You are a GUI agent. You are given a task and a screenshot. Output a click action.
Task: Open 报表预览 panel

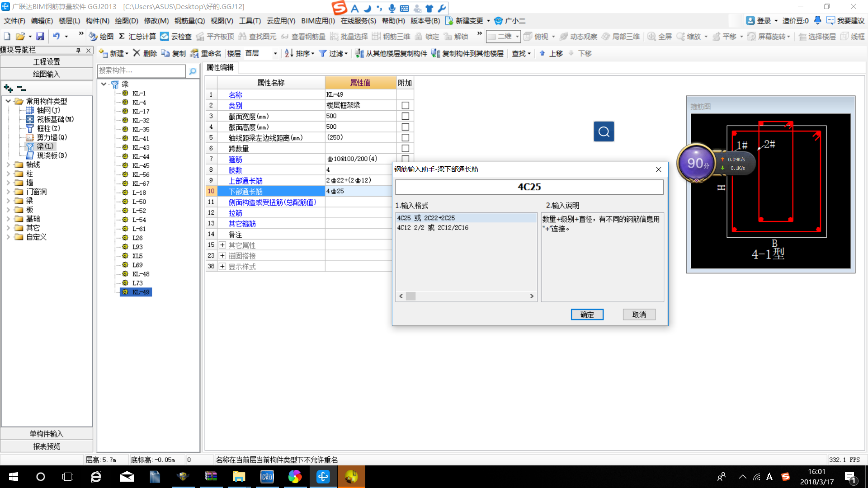(47, 446)
